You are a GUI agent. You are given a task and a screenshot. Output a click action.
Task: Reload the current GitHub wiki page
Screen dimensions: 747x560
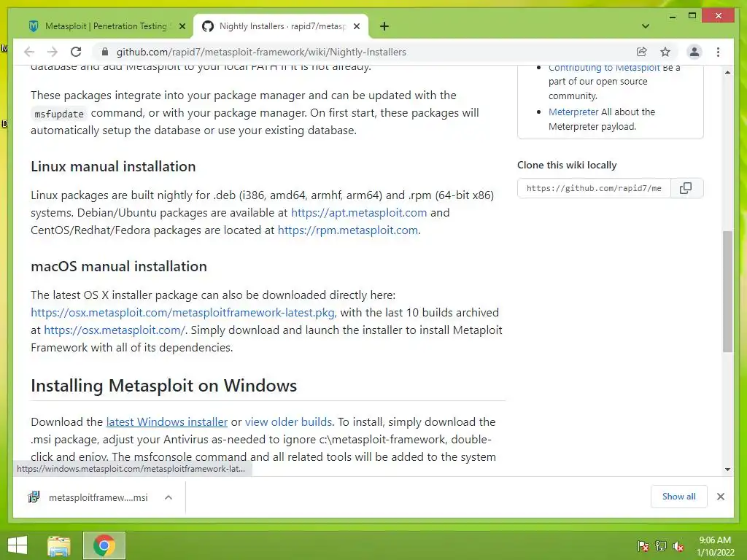click(76, 52)
